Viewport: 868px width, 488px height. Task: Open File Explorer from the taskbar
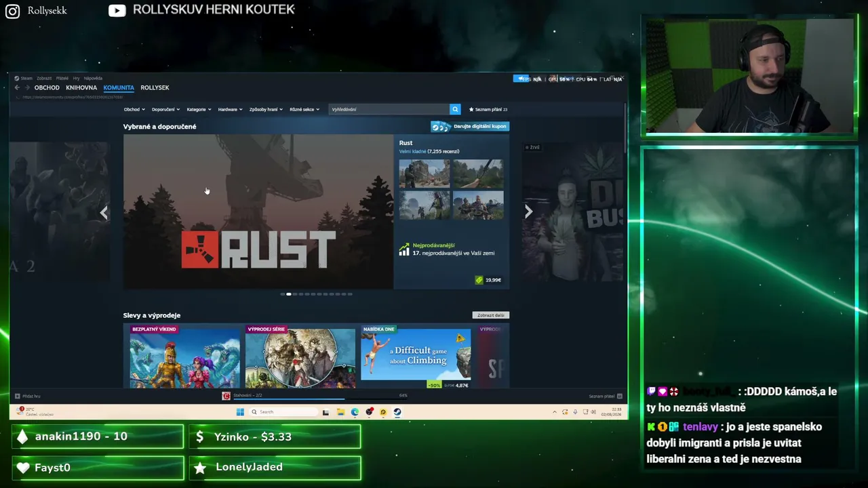pos(340,411)
